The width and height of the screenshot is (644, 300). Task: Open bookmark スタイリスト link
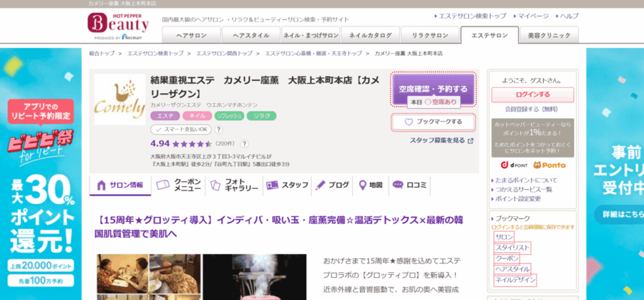coord(513,248)
